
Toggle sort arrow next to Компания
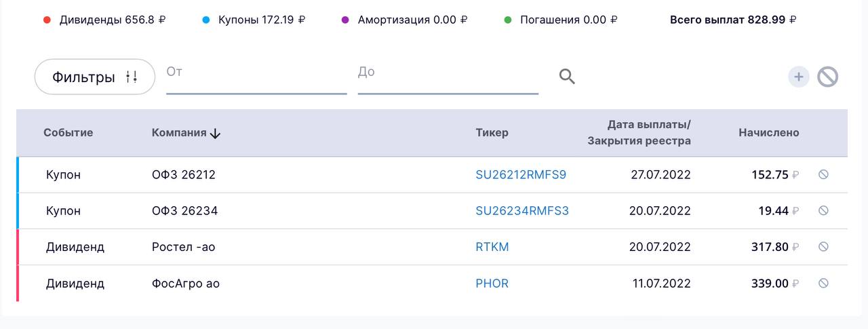click(x=215, y=134)
